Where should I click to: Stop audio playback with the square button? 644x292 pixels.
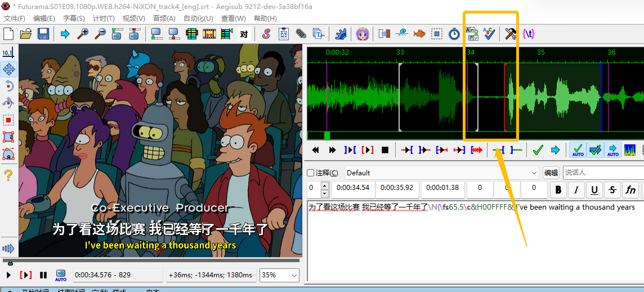(385, 150)
